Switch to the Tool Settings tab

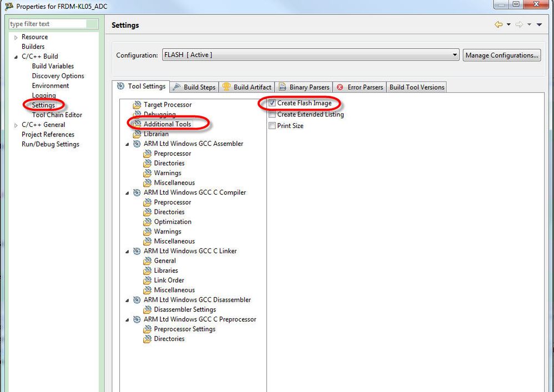point(142,86)
